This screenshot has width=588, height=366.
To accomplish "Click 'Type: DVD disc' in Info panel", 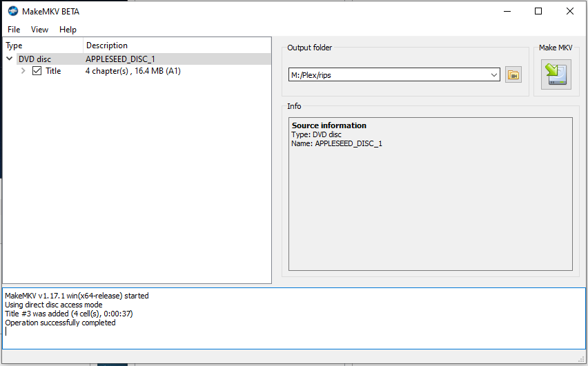I will tap(317, 134).
